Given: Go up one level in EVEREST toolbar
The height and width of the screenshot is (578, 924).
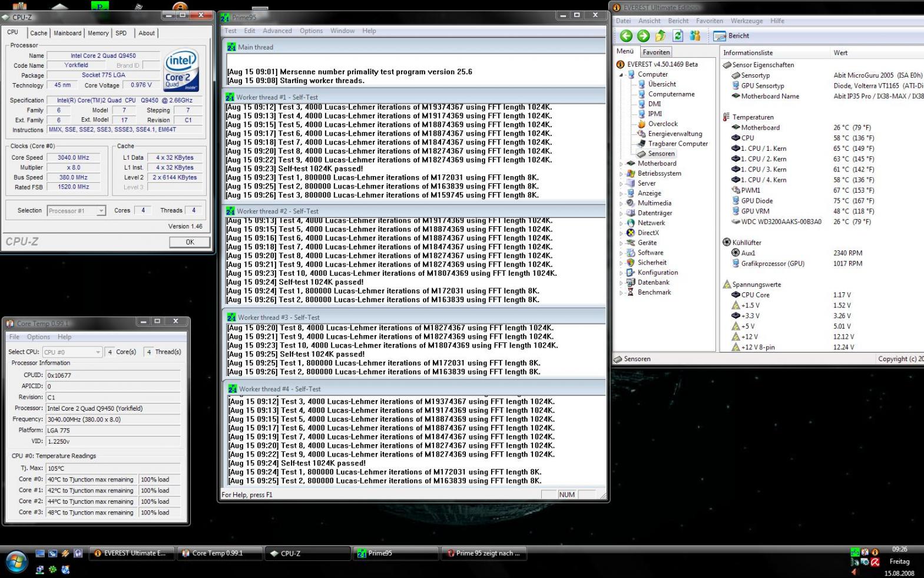Looking at the screenshot, I should click(x=661, y=36).
